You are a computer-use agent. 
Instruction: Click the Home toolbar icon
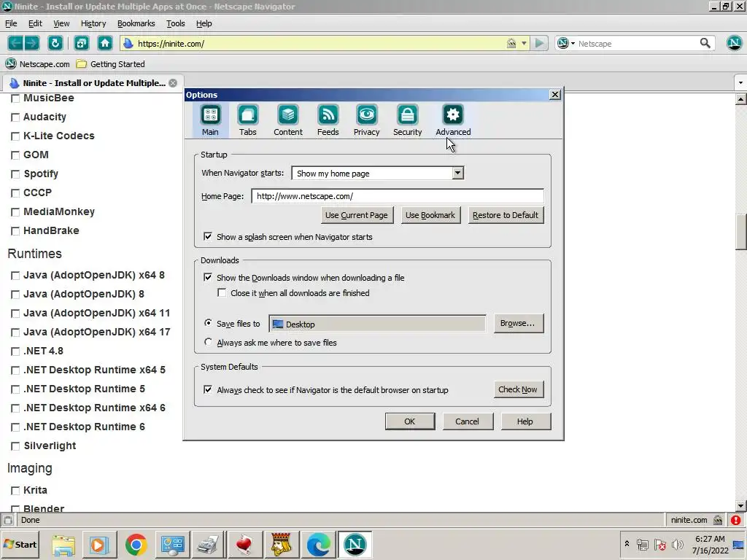105,43
